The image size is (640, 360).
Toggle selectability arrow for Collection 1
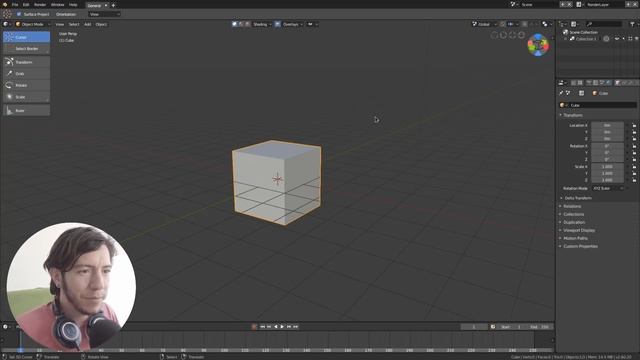point(623,39)
